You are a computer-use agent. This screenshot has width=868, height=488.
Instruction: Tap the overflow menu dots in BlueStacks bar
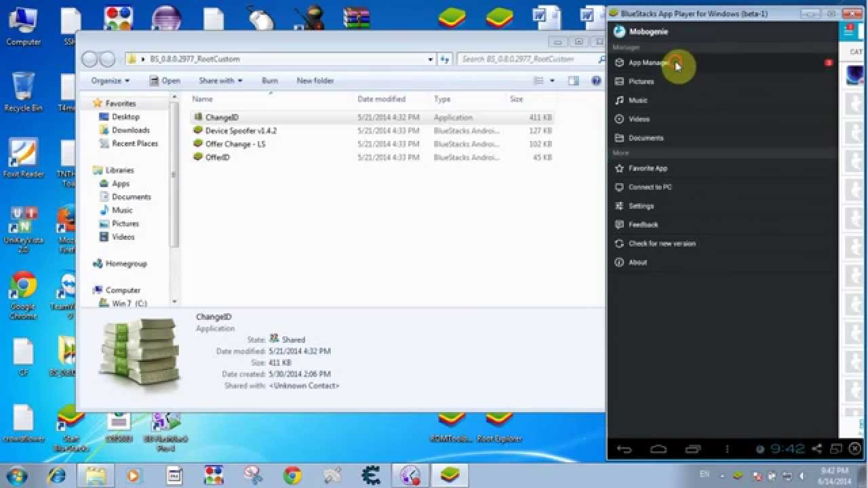point(727,449)
